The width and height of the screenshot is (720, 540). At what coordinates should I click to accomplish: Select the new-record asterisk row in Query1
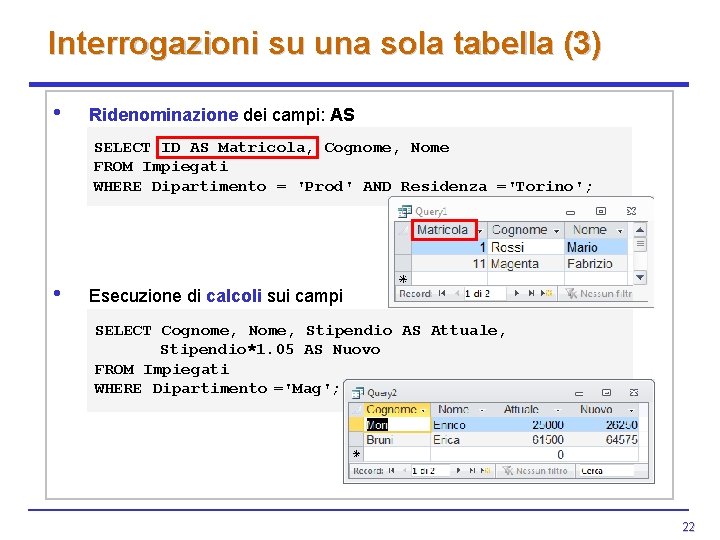pos(403,279)
